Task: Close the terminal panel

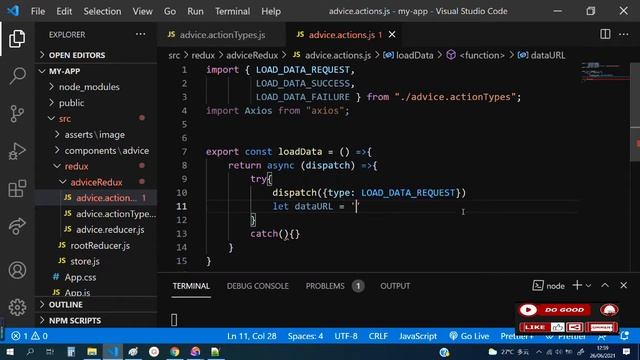Action: point(623,285)
